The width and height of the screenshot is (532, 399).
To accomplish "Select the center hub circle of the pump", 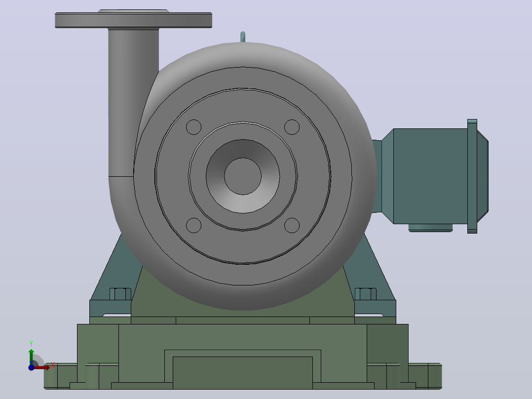I will pos(243,176).
